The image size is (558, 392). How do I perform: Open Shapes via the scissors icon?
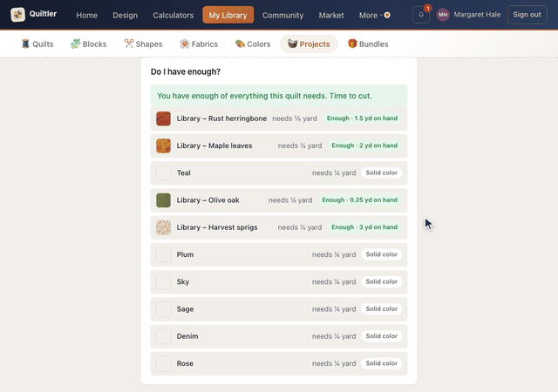(x=129, y=44)
